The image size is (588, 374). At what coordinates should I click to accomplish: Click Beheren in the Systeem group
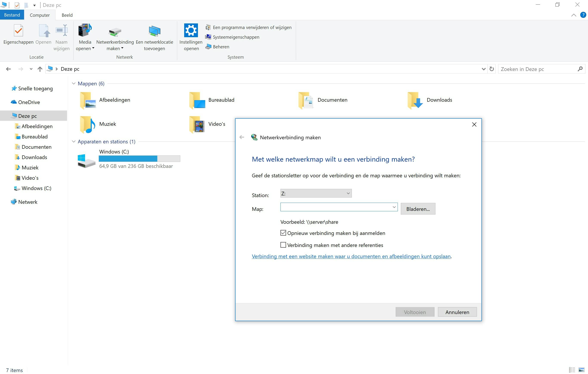click(221, 47)
